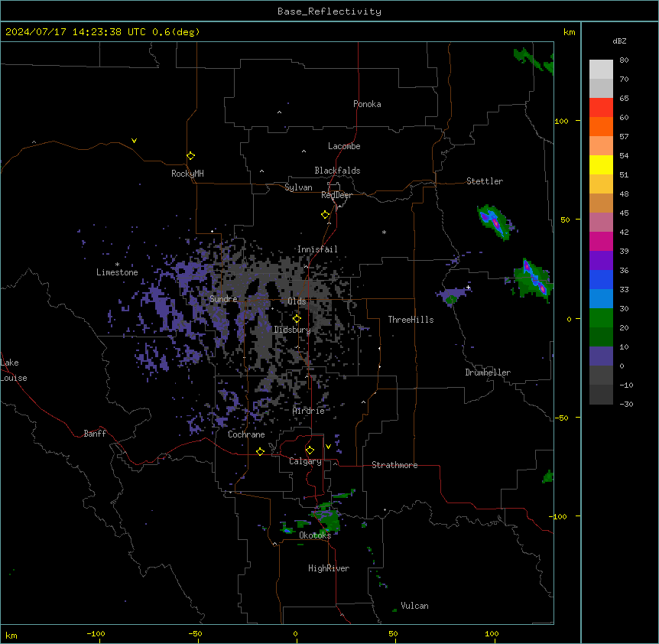Select the Sylvan label

tap(298, 187)
